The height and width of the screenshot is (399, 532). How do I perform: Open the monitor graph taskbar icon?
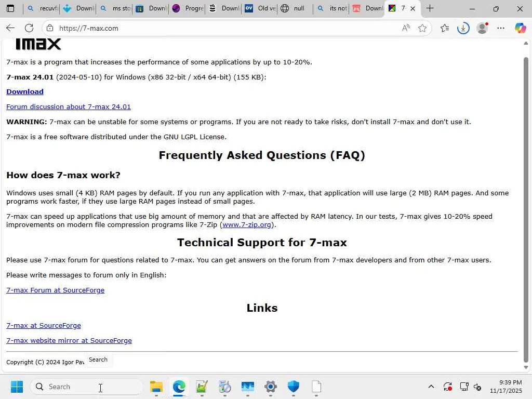[247, 387]
